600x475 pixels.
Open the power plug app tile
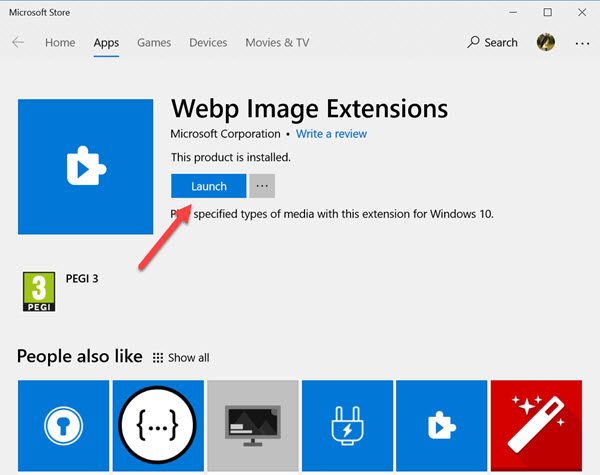tap(347, 426)
